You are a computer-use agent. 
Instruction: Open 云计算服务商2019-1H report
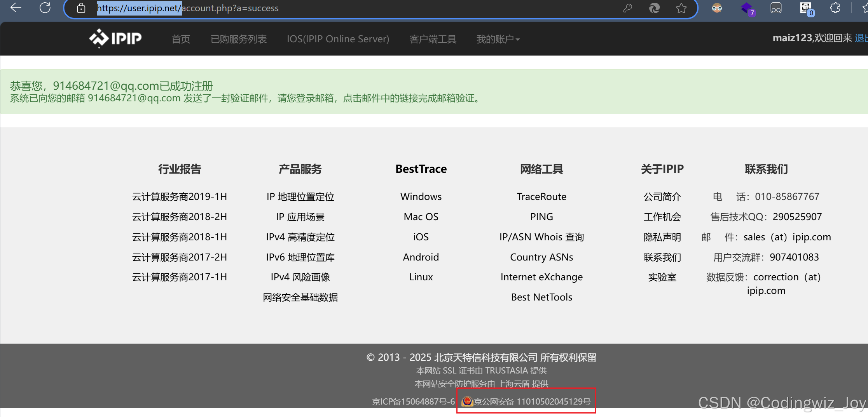[x=179, y=196]
